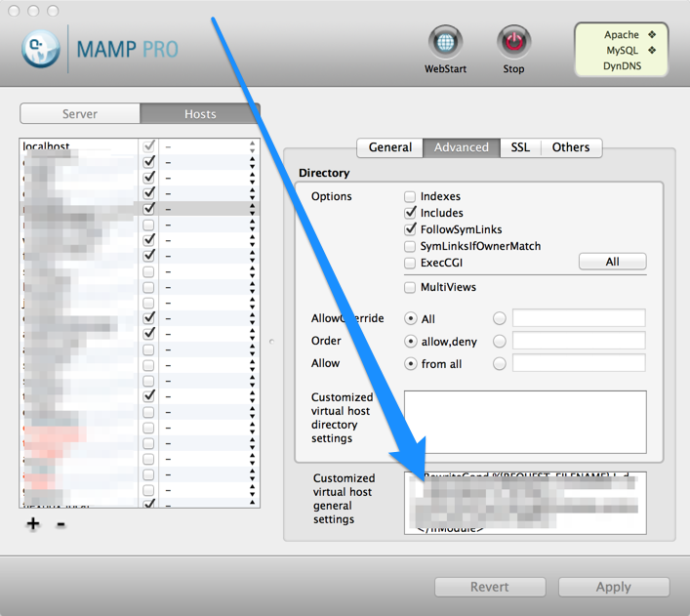Add a new host with plus icon

pyautogui.click(x=32, y=523)
